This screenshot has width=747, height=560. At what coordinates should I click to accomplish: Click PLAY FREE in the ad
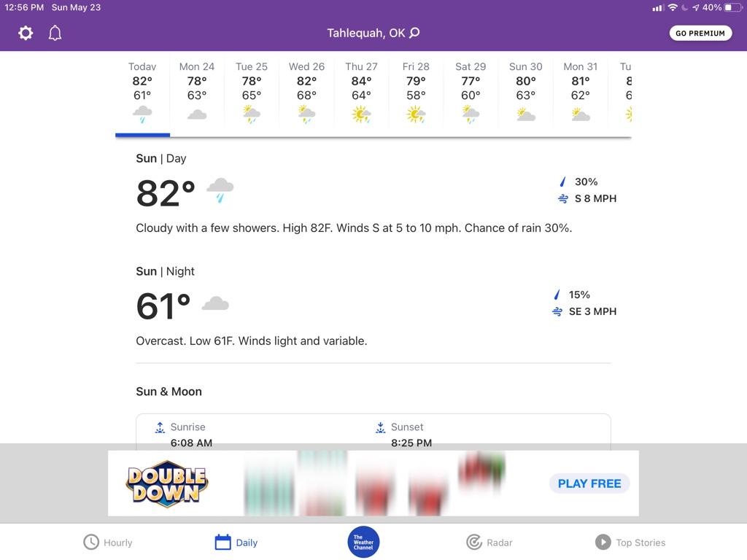(x=589, y=483)
